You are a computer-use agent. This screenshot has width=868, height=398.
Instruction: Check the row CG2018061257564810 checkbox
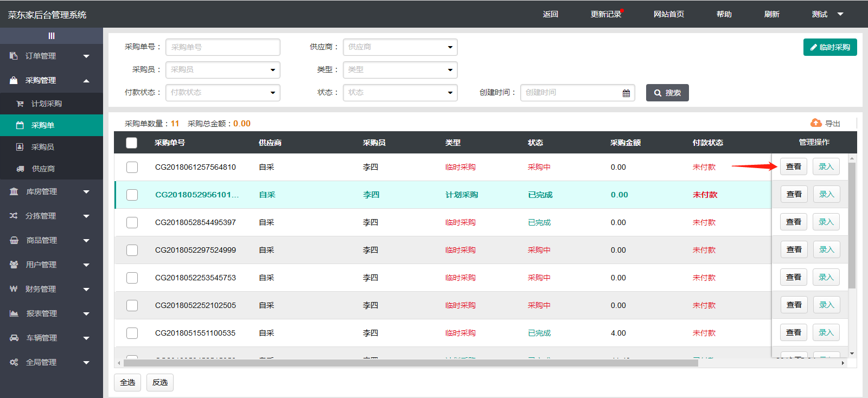pos(132,167)
